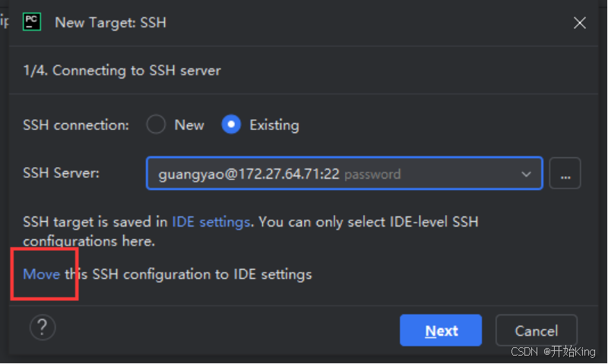This screenshot has width=608, height=364.
Task: Open help via the question mark icon
Action: pyautogui.click(x=43, y=328)
